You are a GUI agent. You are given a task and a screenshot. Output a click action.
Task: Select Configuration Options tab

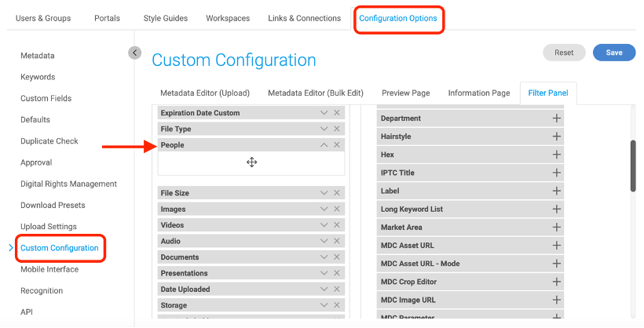pos(398,18)
